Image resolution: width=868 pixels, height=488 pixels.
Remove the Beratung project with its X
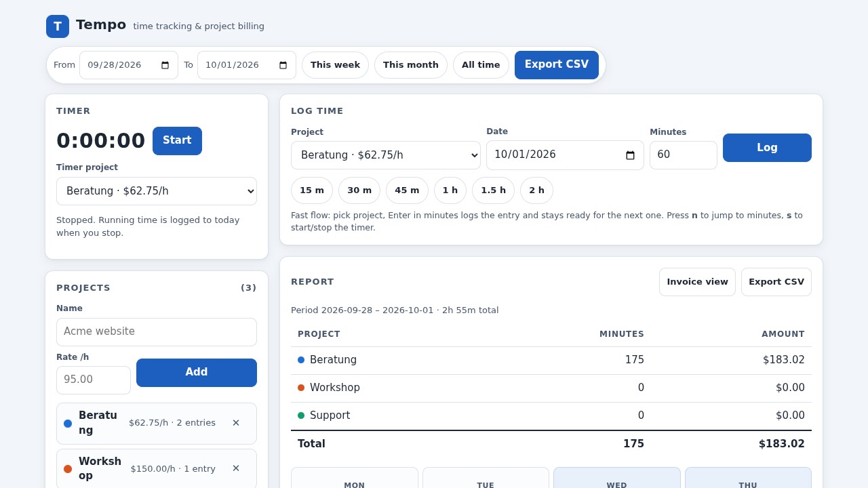(236, 423)
